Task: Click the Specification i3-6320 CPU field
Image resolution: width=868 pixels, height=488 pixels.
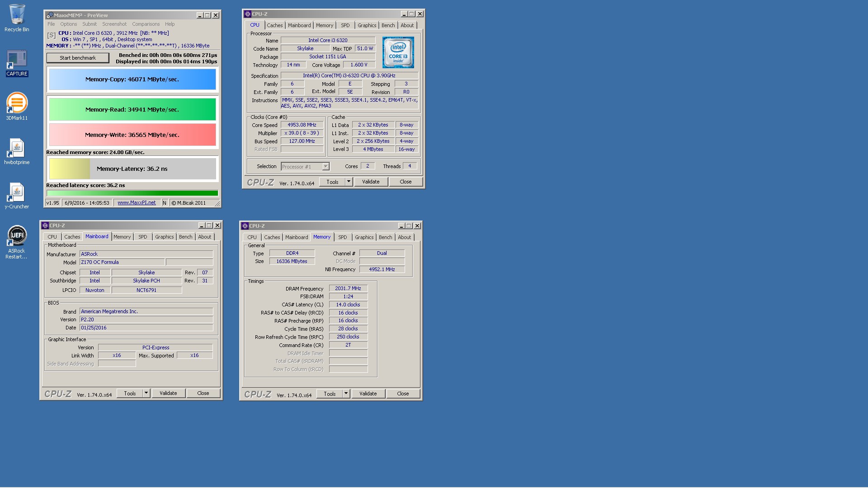Action: coord(349,75)
